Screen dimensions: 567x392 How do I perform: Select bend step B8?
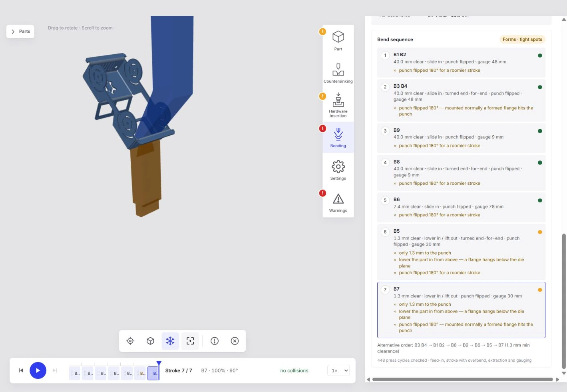coord(461,173)
